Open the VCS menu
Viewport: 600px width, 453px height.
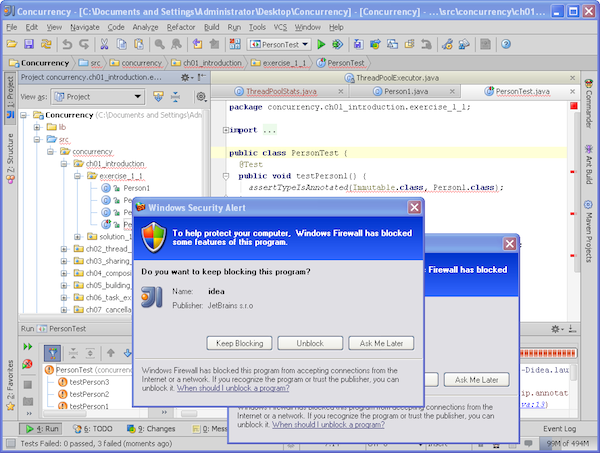[x=280, y=27]
